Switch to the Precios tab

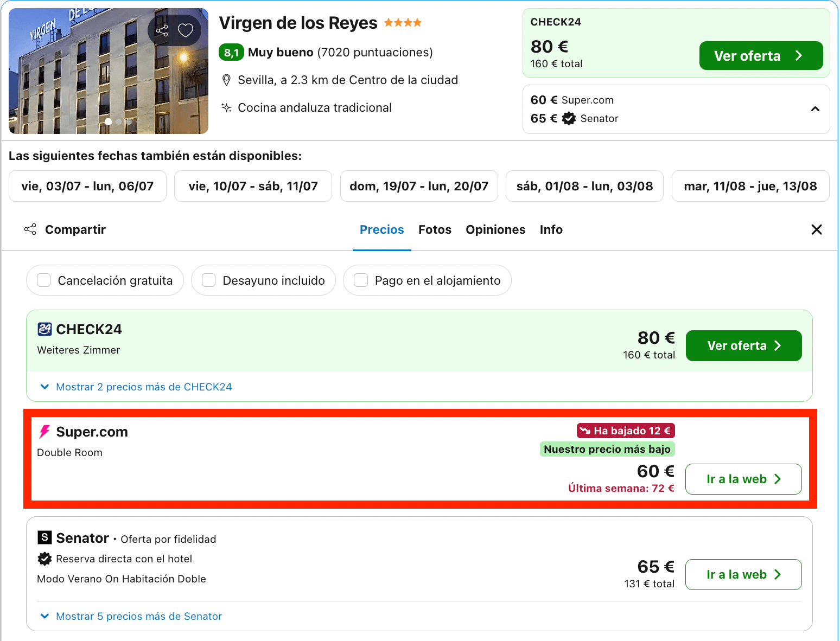pos(382,229)
